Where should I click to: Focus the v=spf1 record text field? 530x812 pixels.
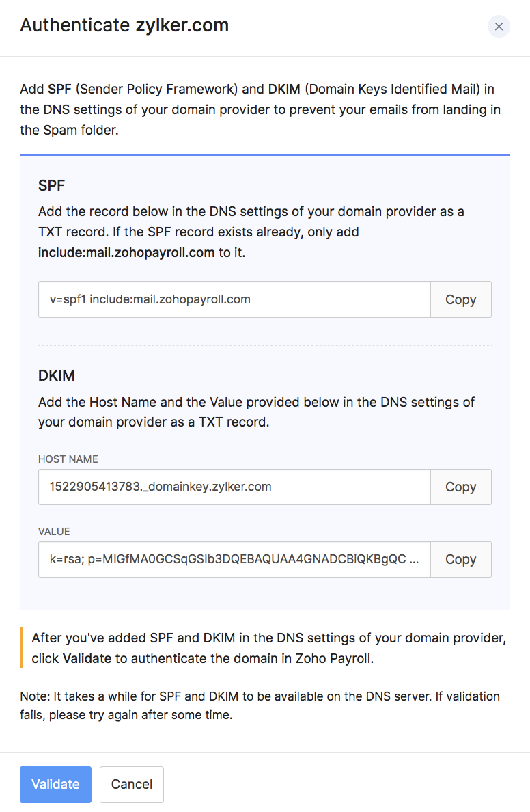pyautogui.click(x=234, y=299)
